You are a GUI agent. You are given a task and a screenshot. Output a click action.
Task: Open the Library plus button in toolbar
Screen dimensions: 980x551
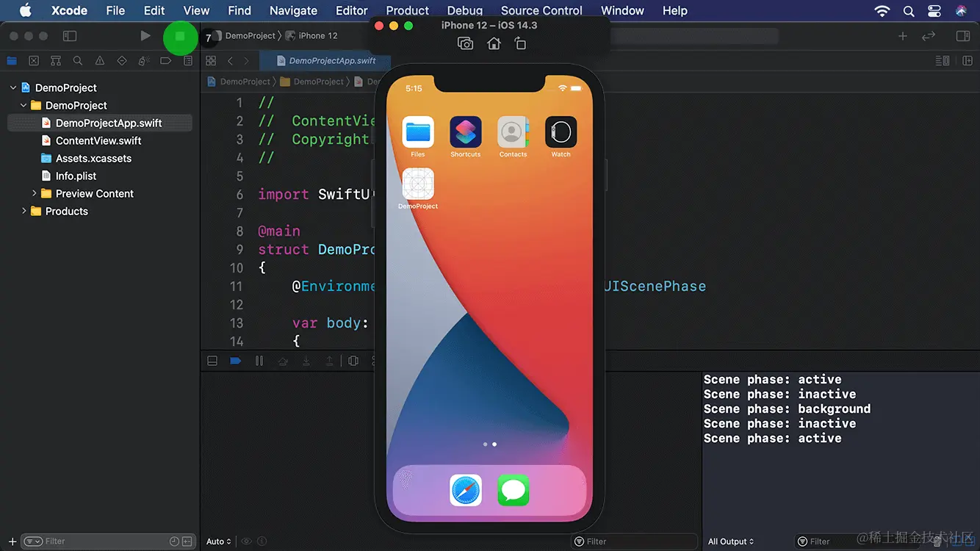click(903, 36)
